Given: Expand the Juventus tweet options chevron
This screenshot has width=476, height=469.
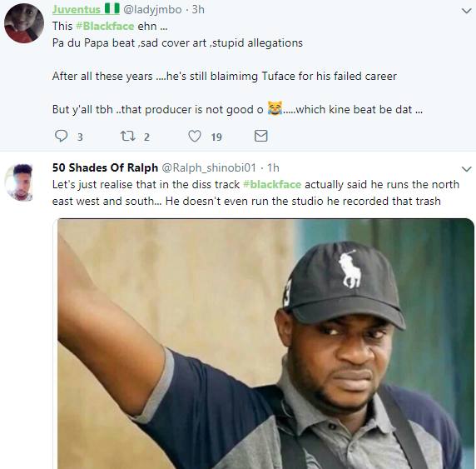Looking at the screenshot, I should click(x=466, y=11).
